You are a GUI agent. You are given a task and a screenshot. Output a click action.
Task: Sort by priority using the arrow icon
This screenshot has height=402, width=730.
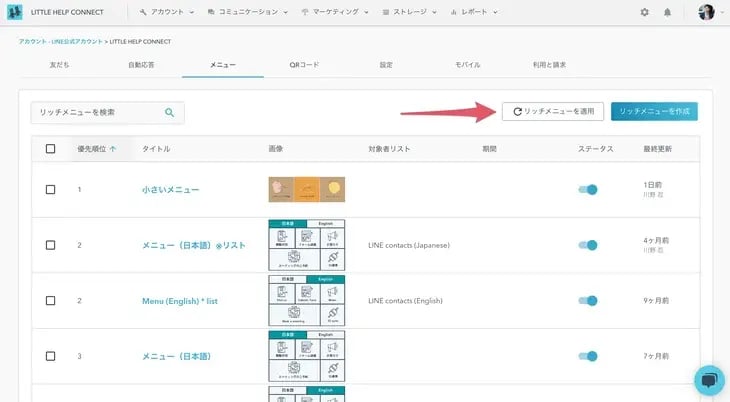(111, 149)
